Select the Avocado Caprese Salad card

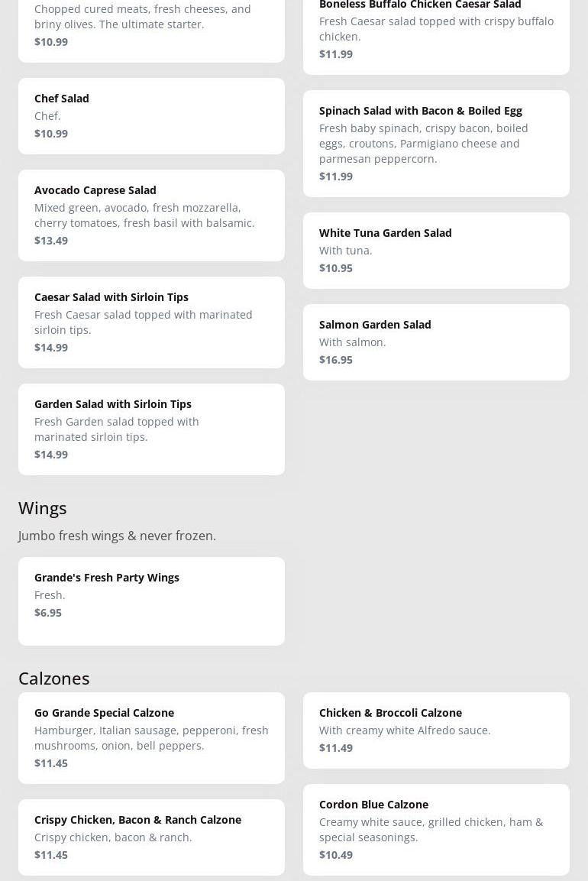tap(151, 215)
